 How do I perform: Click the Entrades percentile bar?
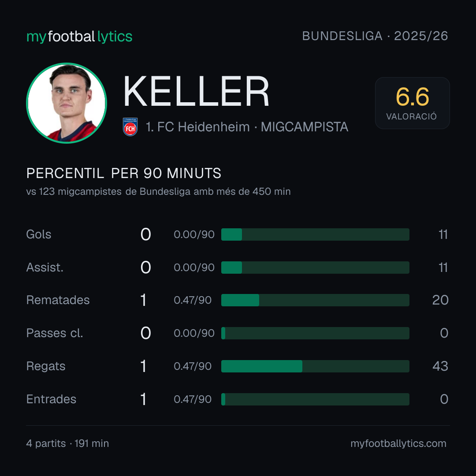315,399
